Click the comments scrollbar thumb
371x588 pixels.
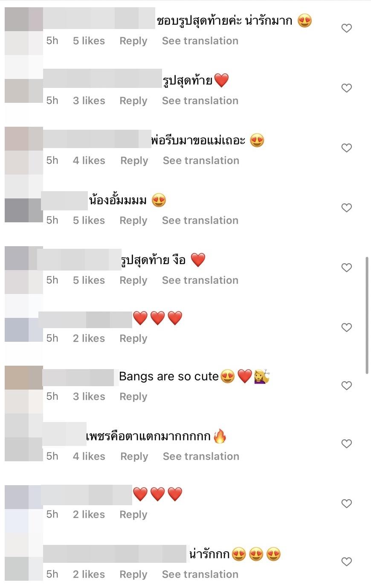coord(367,316)
